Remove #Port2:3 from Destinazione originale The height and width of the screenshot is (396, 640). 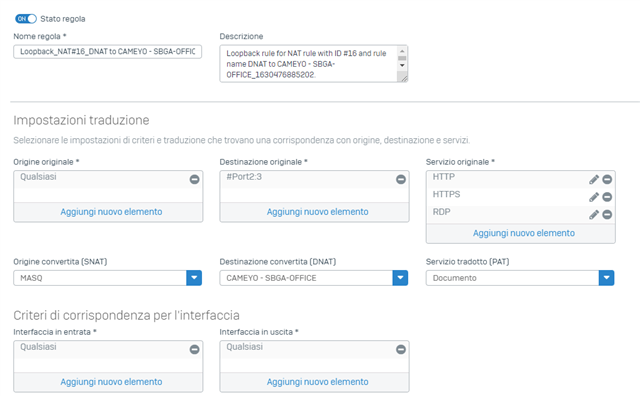[401, 179]
